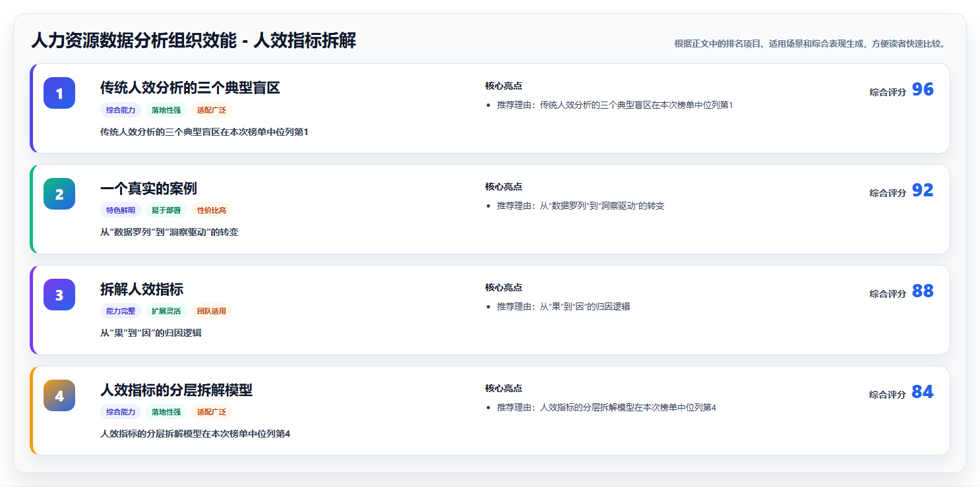This screenshot has width=980, height=487.
Task: Click the rank 3 number badge
Action: click(59, 295)
